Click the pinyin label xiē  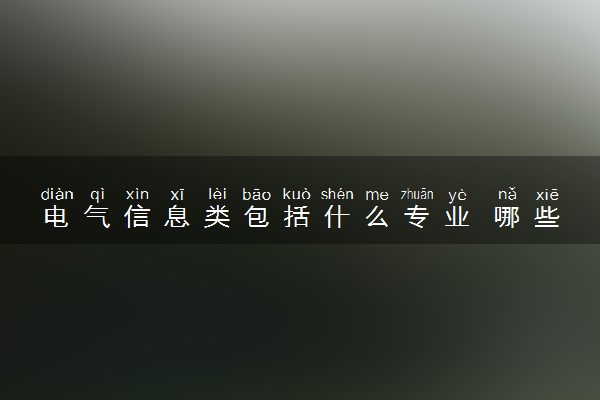[547, 194]
